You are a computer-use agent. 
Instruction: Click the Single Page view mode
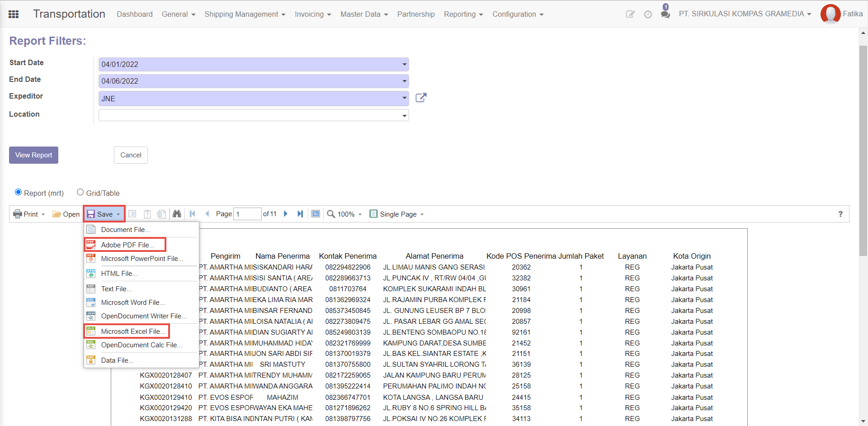coord(397,214)
